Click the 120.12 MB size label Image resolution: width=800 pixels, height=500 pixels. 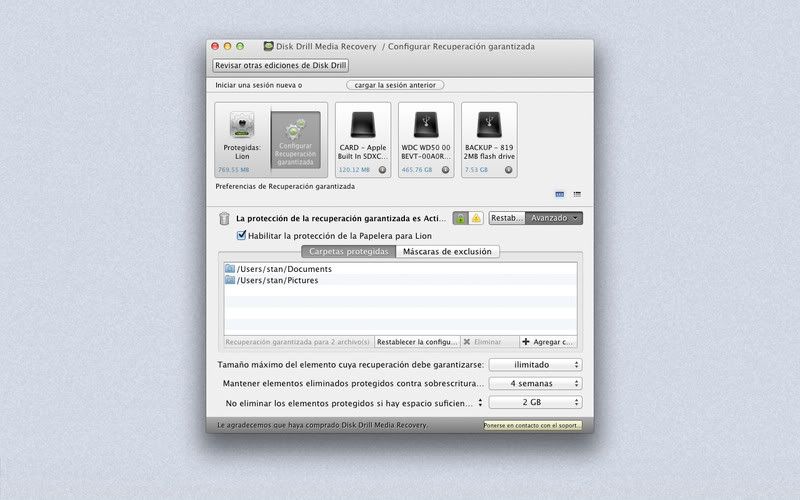tap(354, 170)
